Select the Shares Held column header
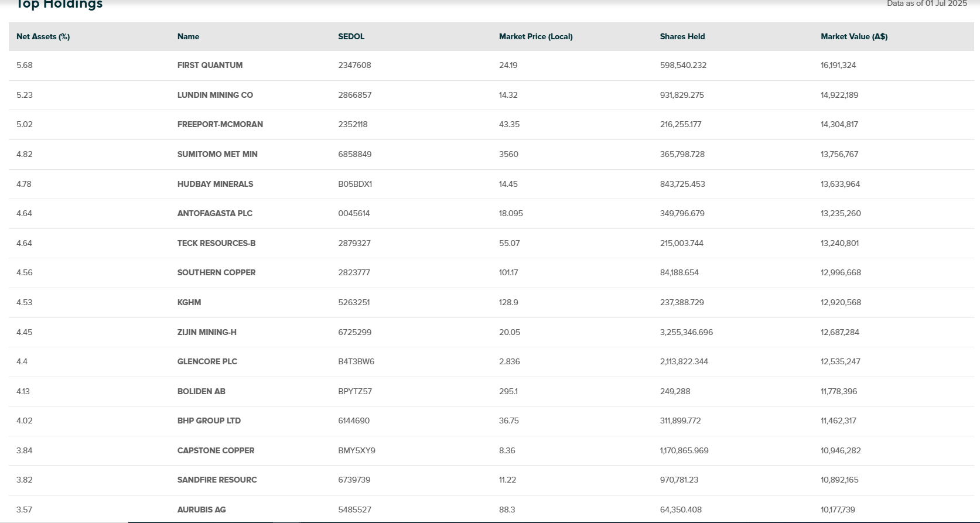This screenshot has width=980, height=523. pos(682,36)
